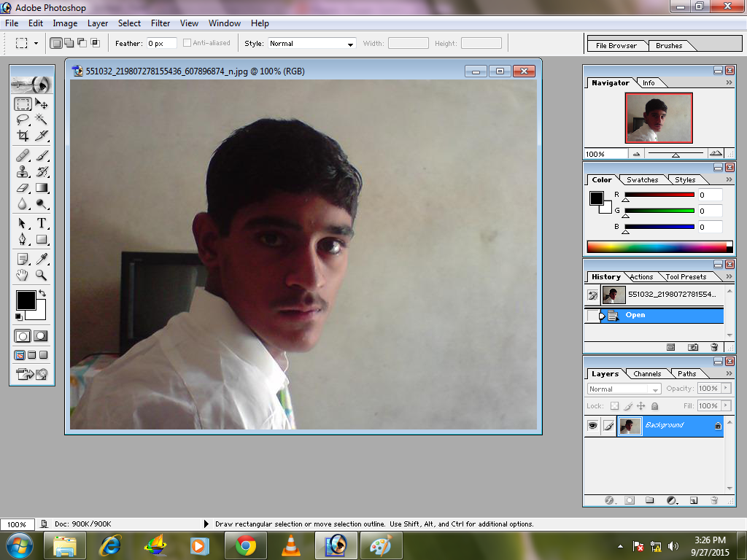Image resolution: width=747 pixels, height=560 pixels.
Task: Select the Clone Stamp tool
Action: pyautogui.click(x=23, y=171)
